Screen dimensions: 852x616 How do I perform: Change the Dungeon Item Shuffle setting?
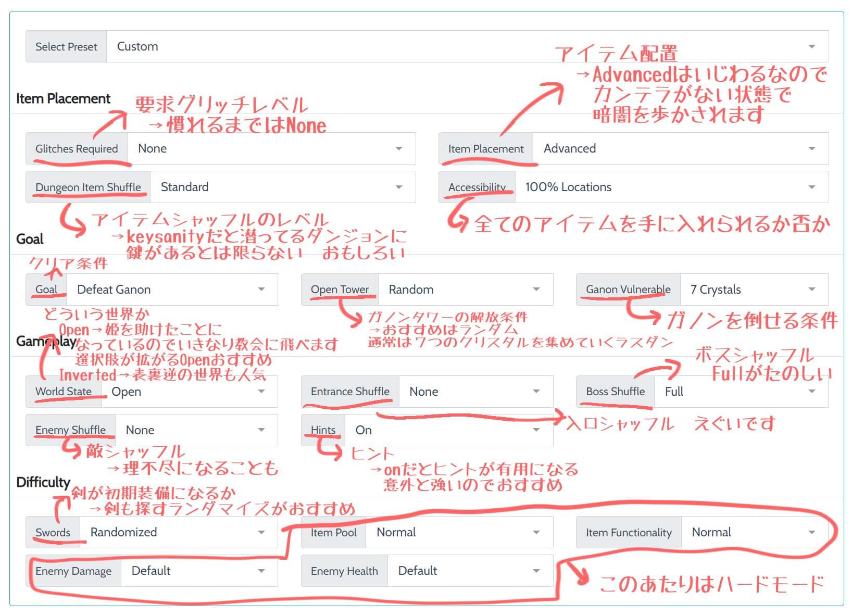282,187
